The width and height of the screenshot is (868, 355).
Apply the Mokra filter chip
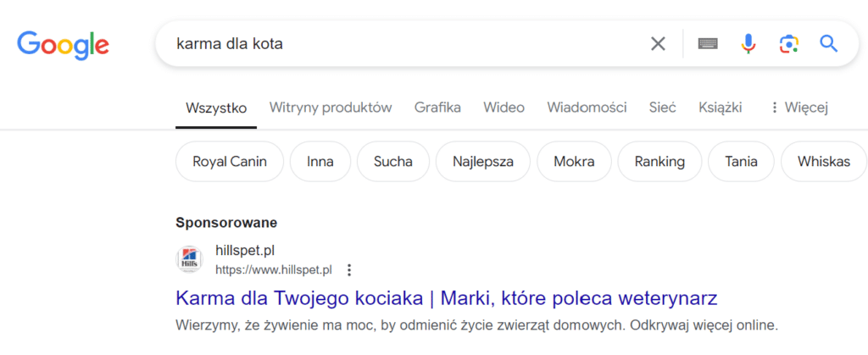(x=574, y=162)
